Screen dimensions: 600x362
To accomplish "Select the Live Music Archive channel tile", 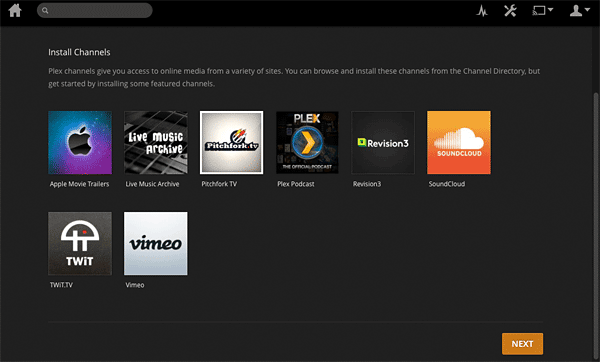I will pyautogui.click(x=156, y=143).
